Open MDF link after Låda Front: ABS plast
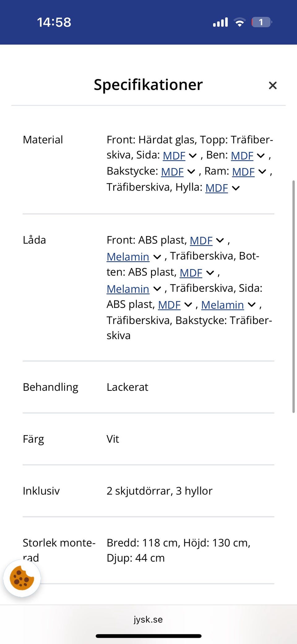 (x=201, y=240)
